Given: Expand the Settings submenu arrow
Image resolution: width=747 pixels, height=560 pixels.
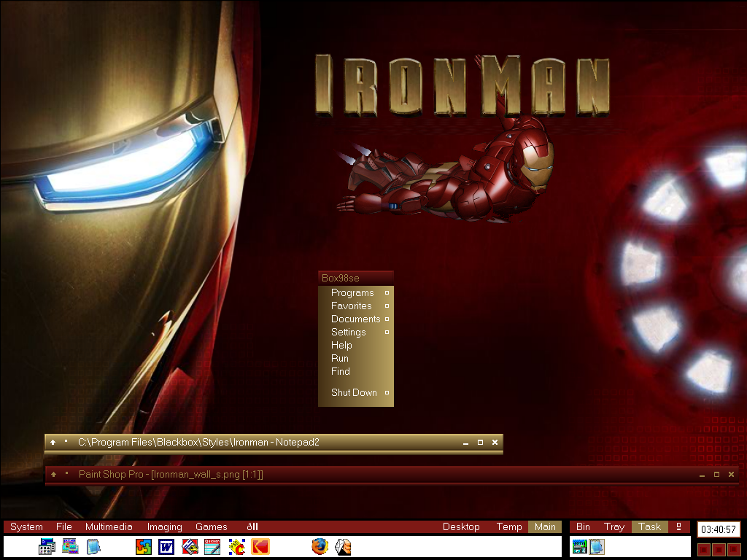Looking at the screenshot, I should pyautogui.click(x=387, y=332).
